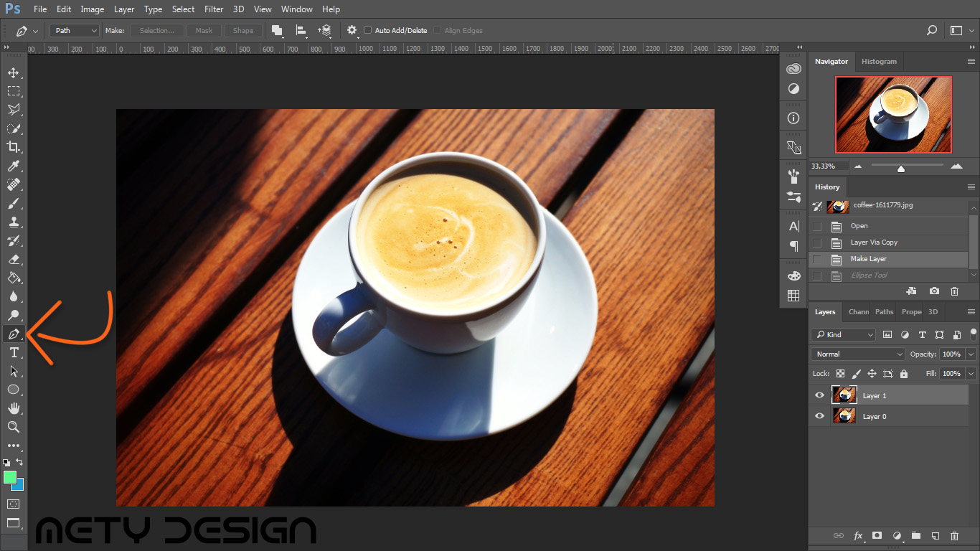
Task: Select the Spot Healing Brush tool
Action: 13,184
